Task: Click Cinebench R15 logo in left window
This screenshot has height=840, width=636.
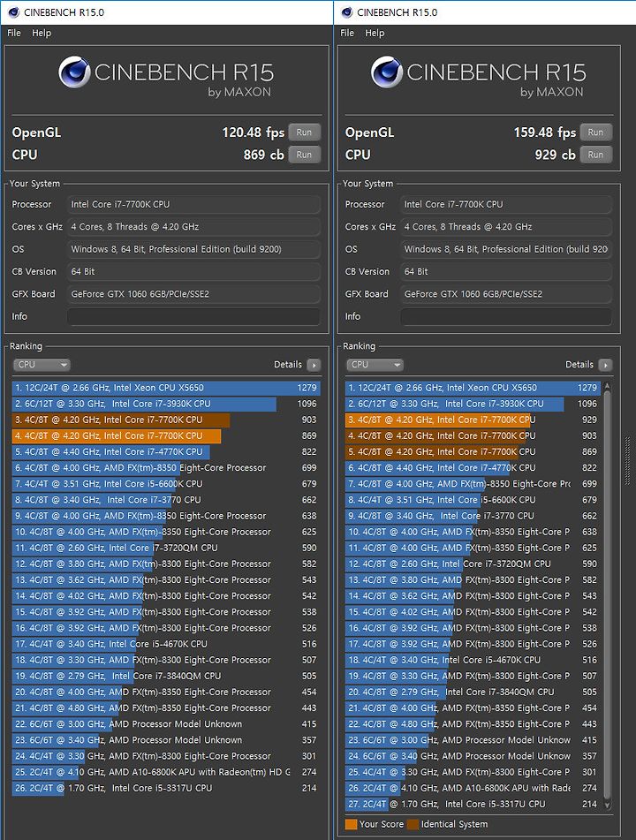Action: click(x=166, y=77)
